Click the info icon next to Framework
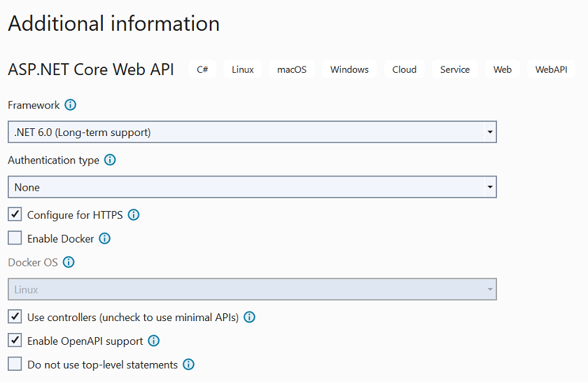The width and height of the screenshot is (588, 382). (x=70, y=105)
